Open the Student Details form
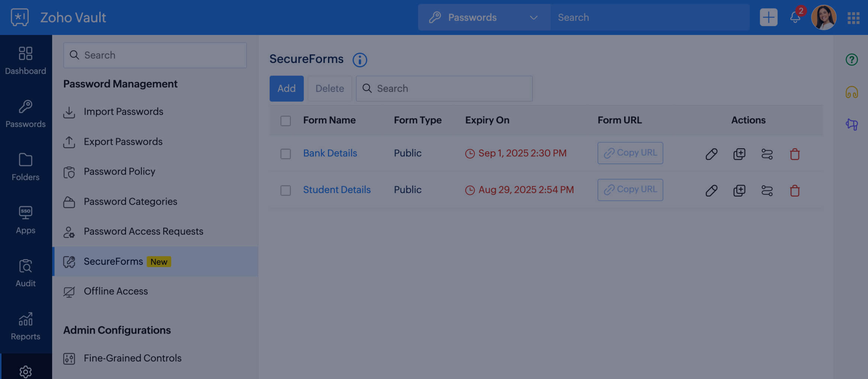The height and width of the screenshot is (379, 868). [x=337, y=189]
